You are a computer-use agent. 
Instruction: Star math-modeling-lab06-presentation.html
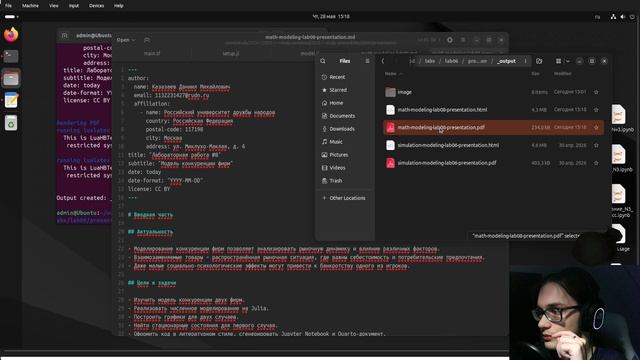tap(596, 110)
